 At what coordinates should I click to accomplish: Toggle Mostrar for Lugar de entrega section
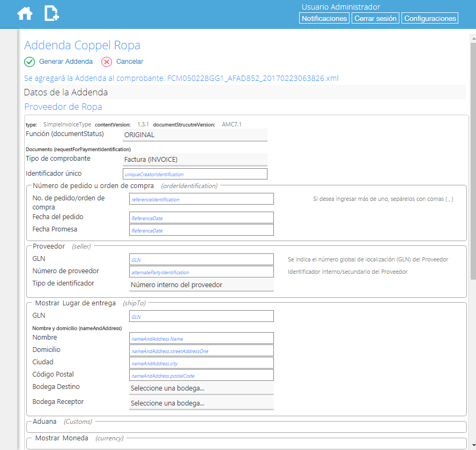click(x=47, y=303)
